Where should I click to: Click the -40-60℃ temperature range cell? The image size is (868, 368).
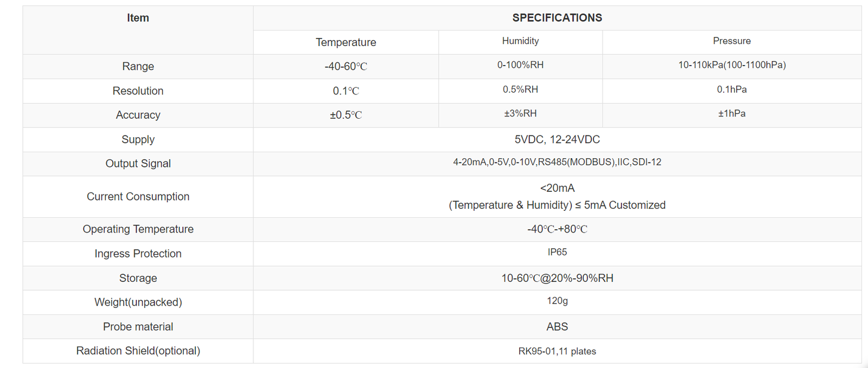[346, 67]
